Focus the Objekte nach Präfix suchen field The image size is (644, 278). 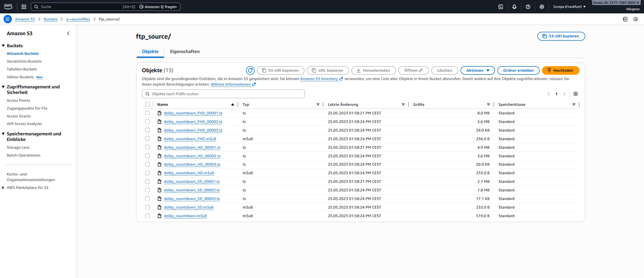(223, 94)
